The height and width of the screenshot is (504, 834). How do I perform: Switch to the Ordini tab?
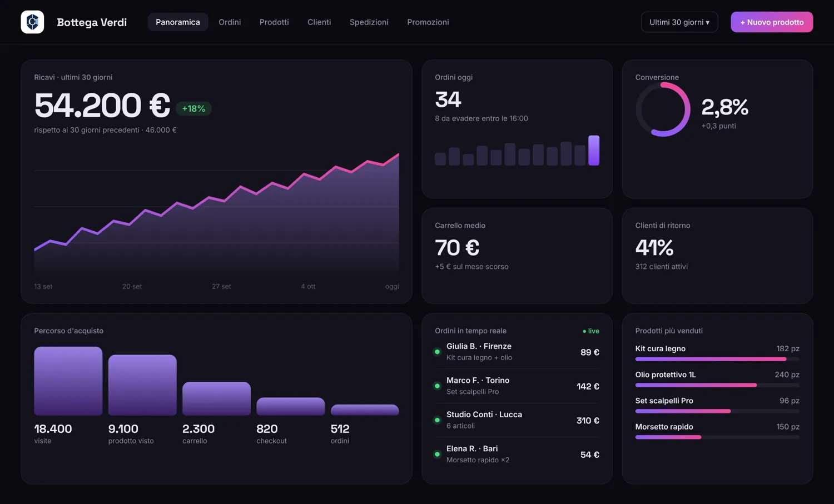(x=230, y=22)
